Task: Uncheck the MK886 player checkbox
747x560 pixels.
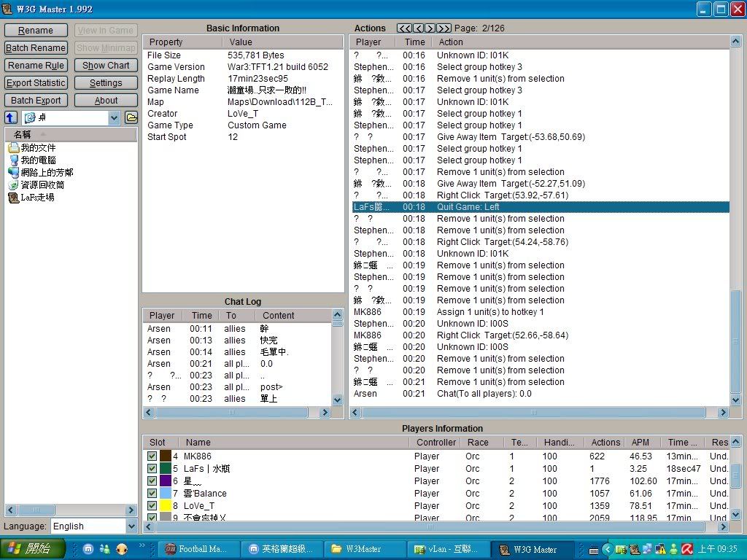Action: [152, 456]
